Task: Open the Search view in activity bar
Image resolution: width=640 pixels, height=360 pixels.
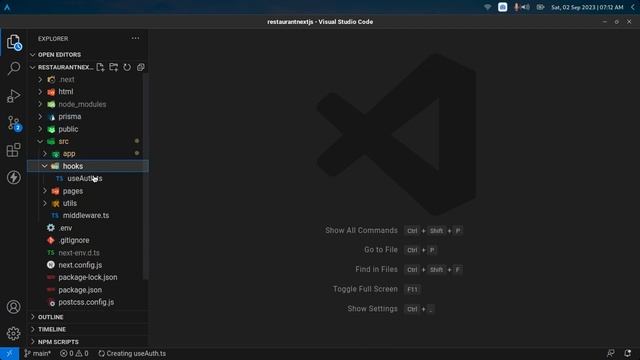Action: point(13,68)
